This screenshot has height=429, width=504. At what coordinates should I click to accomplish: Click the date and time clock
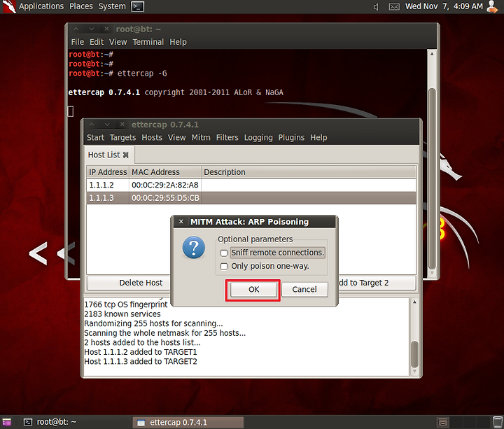click(x=444, y=6)
